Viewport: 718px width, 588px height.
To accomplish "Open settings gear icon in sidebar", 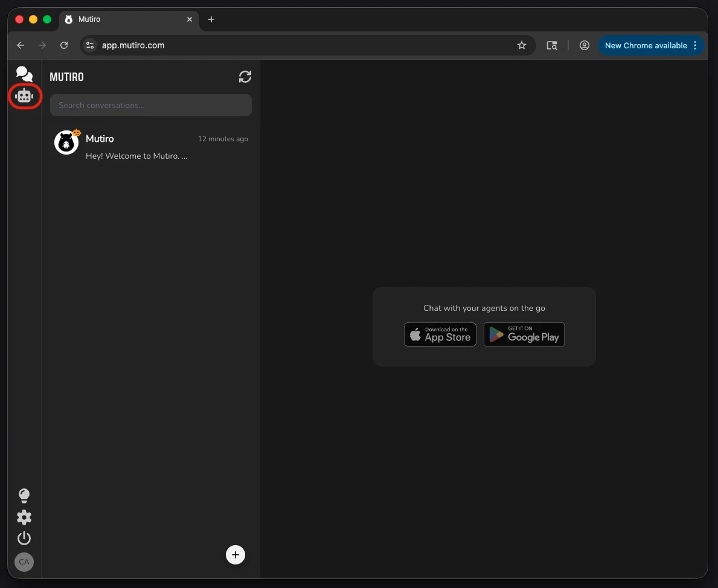I will coord(24,517).
